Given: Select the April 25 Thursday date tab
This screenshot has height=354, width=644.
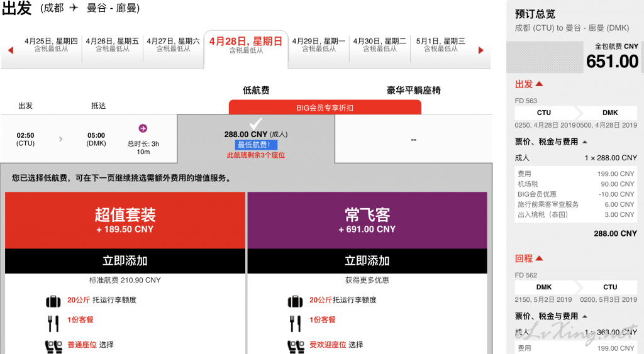Looking at the screenshot, I should 51,45.
